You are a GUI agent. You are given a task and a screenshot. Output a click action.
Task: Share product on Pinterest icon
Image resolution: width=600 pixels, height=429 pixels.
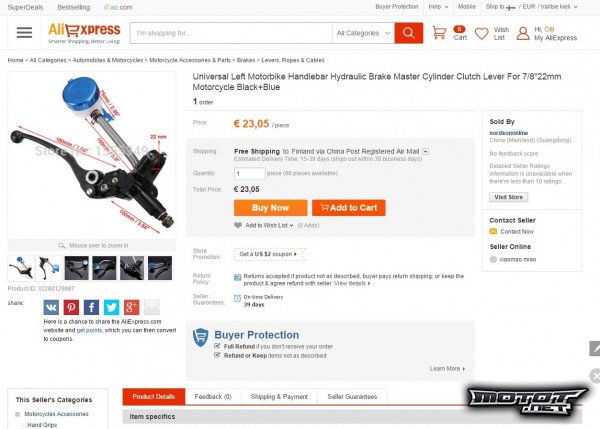(x=72, y=307)
